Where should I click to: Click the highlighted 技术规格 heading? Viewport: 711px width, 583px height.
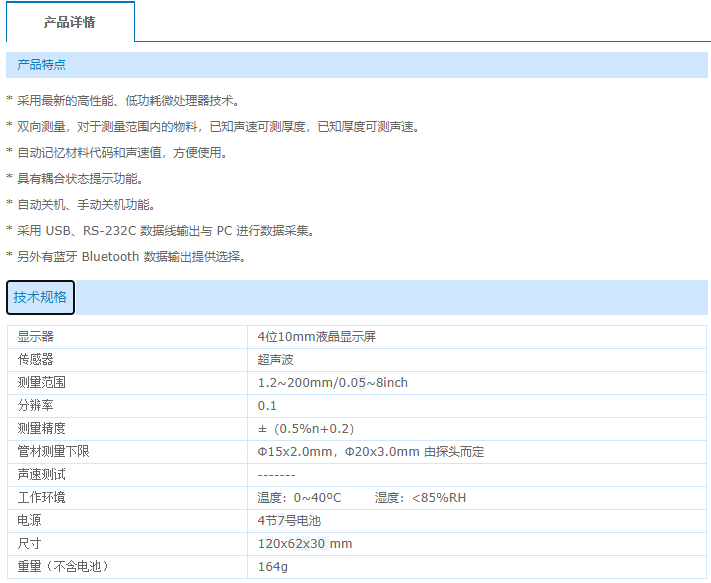(41, 297)
